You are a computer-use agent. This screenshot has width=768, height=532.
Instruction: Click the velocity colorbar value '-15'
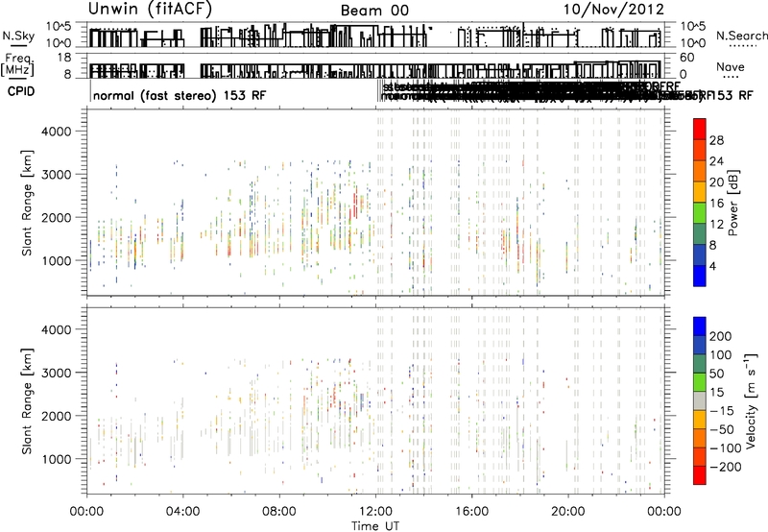(722, 410)
